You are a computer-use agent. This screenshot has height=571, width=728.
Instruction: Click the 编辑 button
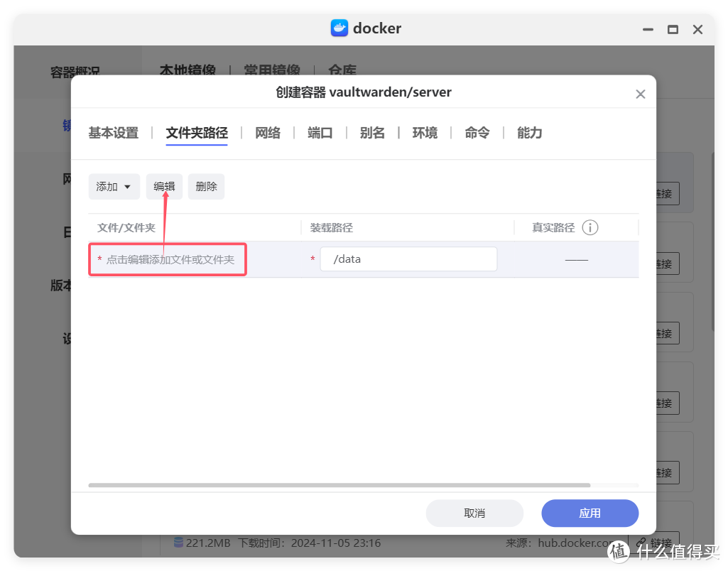click(164, 187)
